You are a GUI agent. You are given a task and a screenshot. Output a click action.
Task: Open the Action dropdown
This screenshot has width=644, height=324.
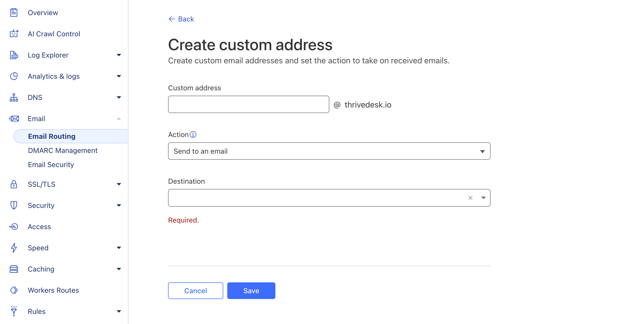pos(329,151)
